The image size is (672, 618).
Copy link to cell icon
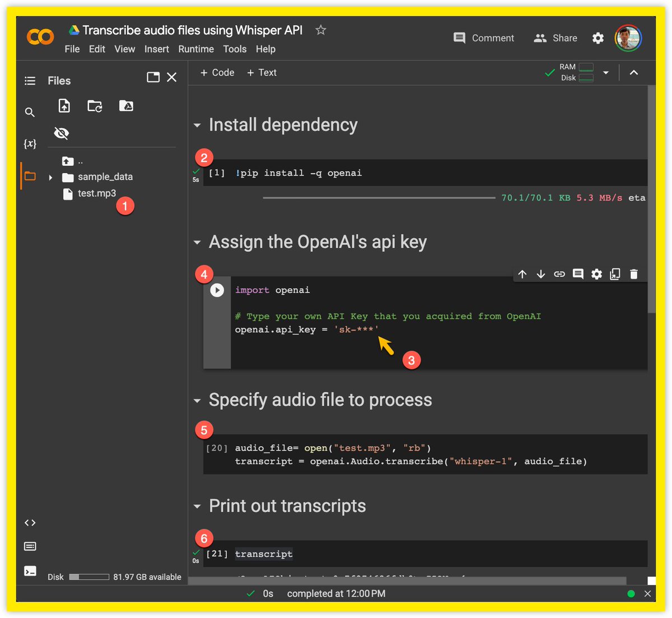tap(559, 274)
